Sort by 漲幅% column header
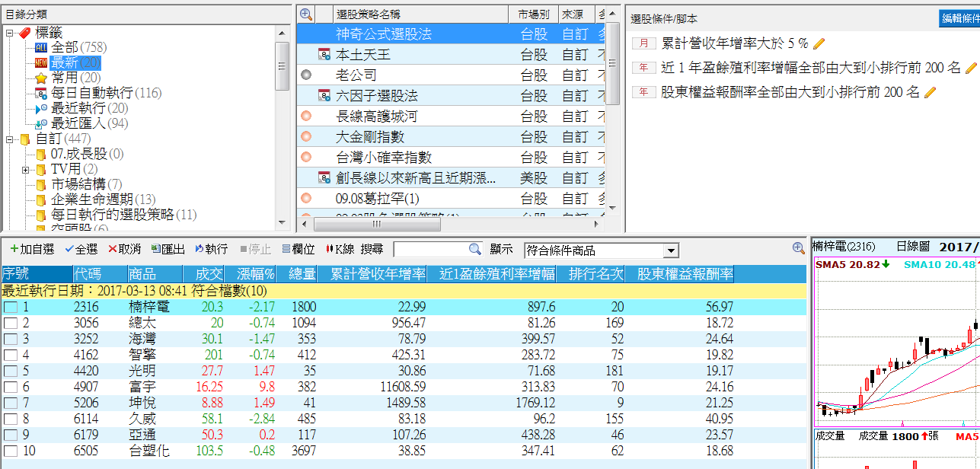This screenshot has width=980, height=469. pos(255,274)
